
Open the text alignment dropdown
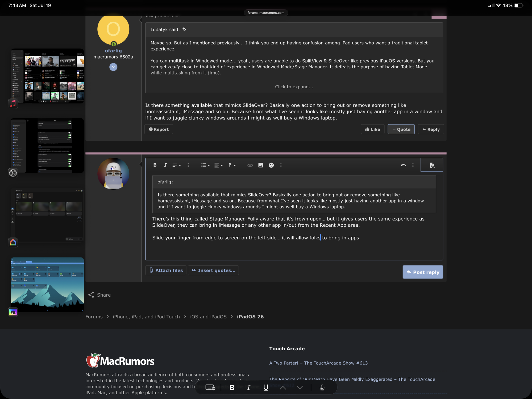pos(219,165)
